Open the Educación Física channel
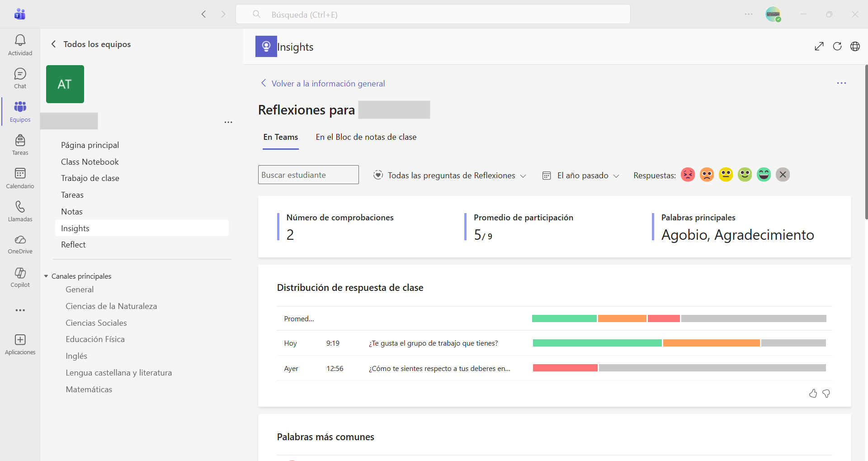 click(95, 339)
